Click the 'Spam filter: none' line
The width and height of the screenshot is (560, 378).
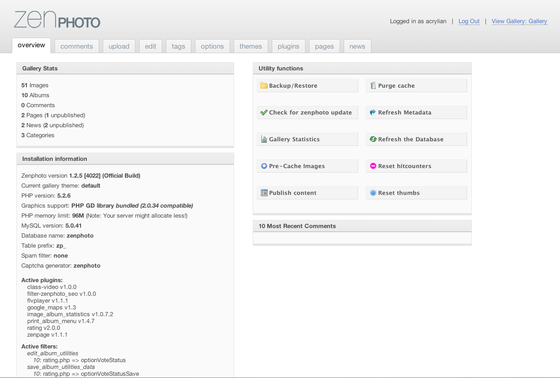45,256
